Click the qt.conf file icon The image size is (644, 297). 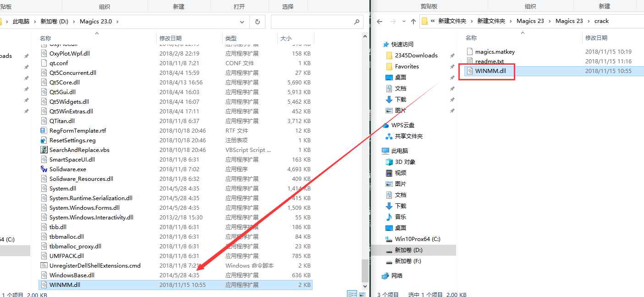[x=44, y=63]
